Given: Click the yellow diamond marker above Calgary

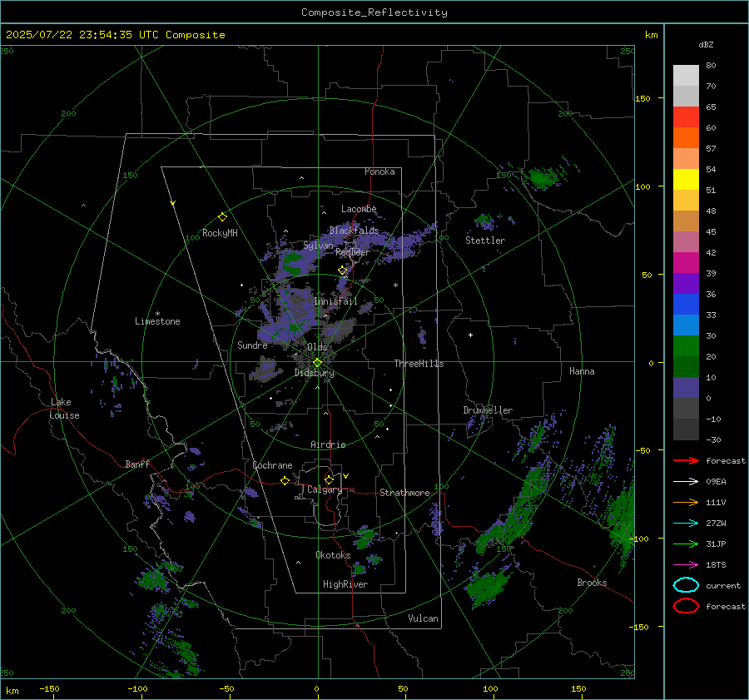Looking at the screenshot, I should [x=329, y=479].
